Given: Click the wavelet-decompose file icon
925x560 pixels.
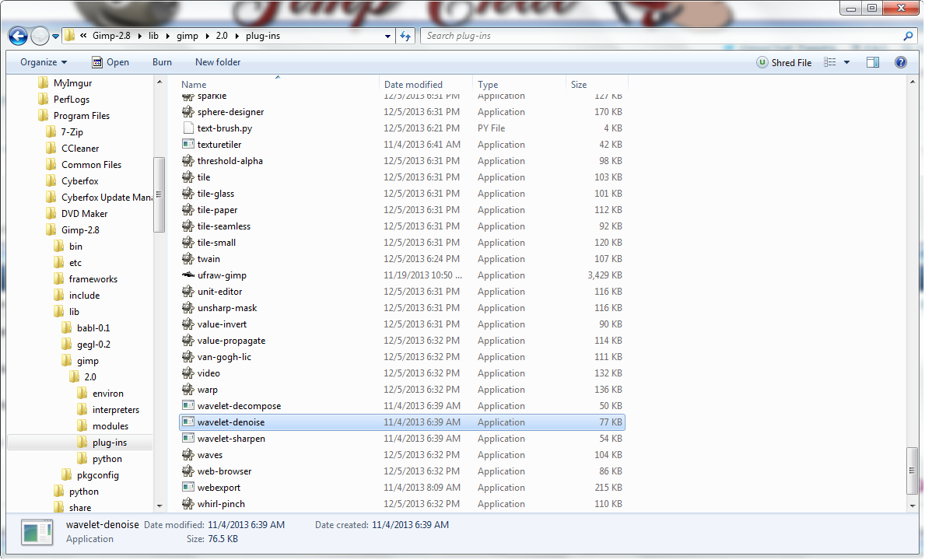Looking at the screenshot, I should pyautogui.click(x=187, y=406).
